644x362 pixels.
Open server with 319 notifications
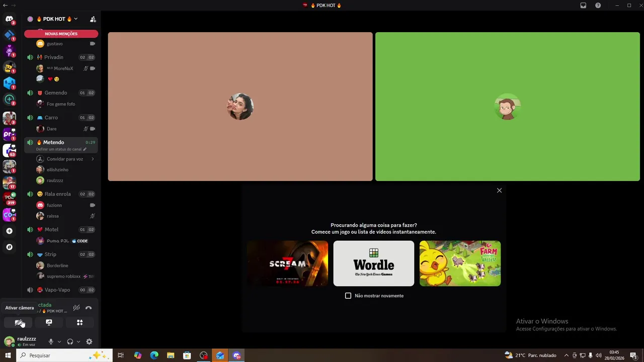pyautogui.click(x=9, y=199)
